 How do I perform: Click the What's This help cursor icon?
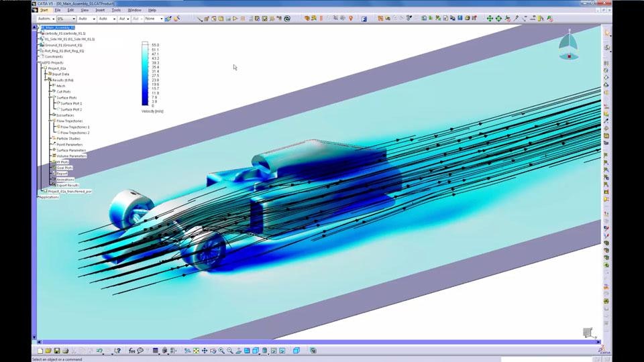(117, 351)
